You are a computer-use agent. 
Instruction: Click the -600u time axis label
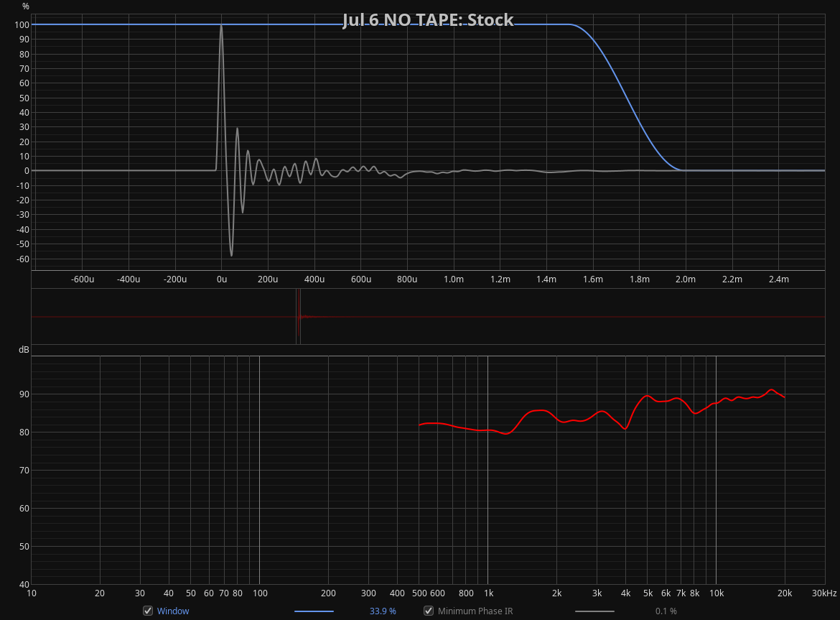click(83, 279)
